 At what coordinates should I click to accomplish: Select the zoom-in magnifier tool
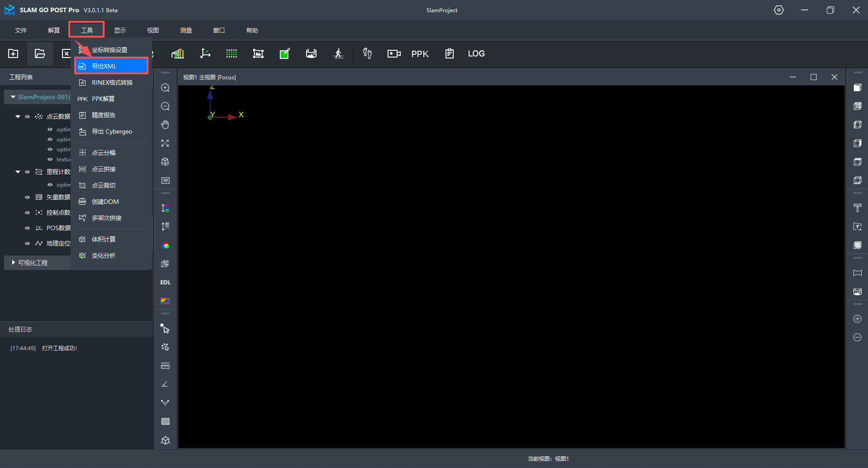[165, 87]
